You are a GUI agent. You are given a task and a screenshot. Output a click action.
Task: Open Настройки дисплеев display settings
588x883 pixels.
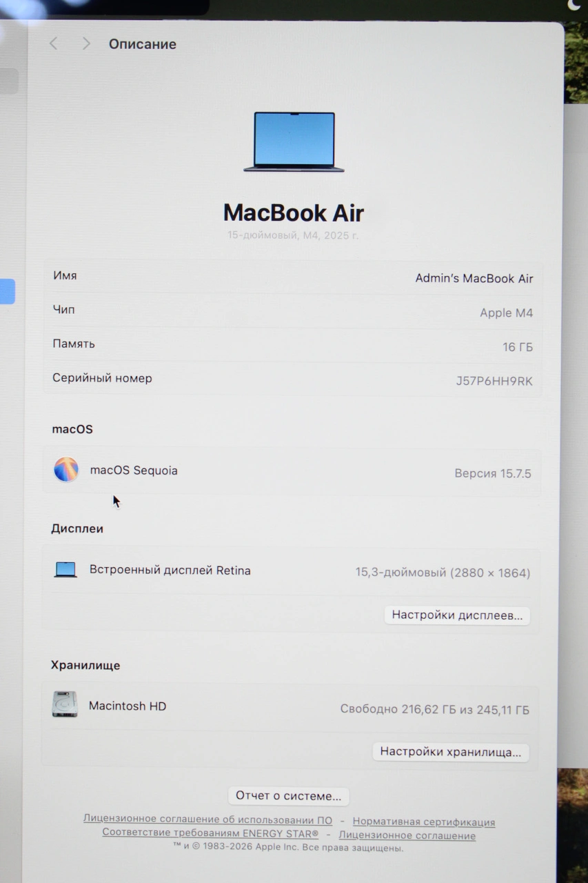456,615
